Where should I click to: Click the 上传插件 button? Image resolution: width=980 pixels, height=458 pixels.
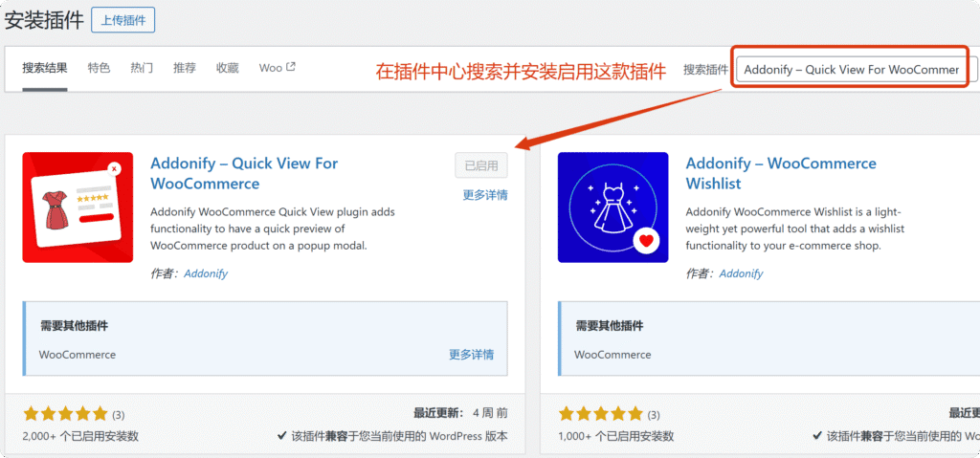(x=123, y=20)
